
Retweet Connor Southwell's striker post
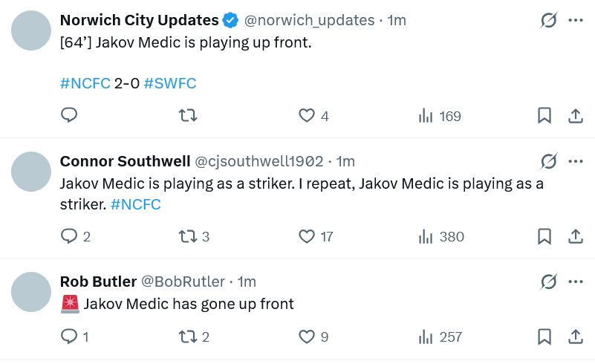click(189, 236)
